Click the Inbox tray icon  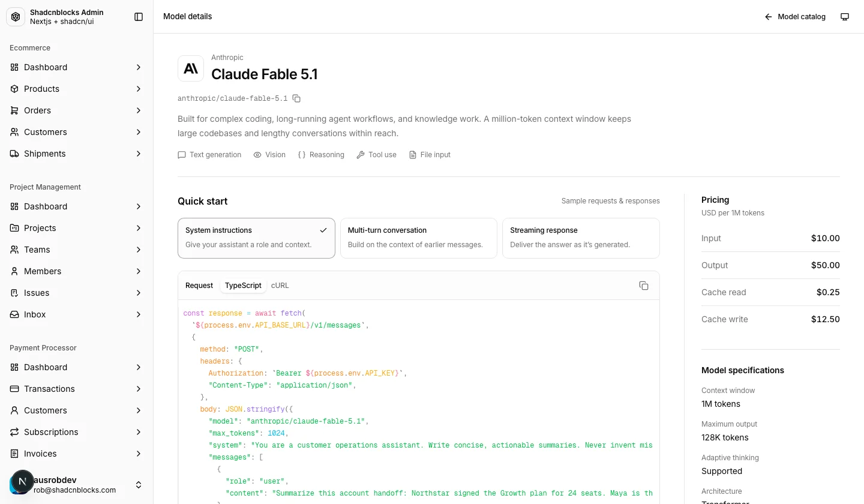[x=14, y=314]
